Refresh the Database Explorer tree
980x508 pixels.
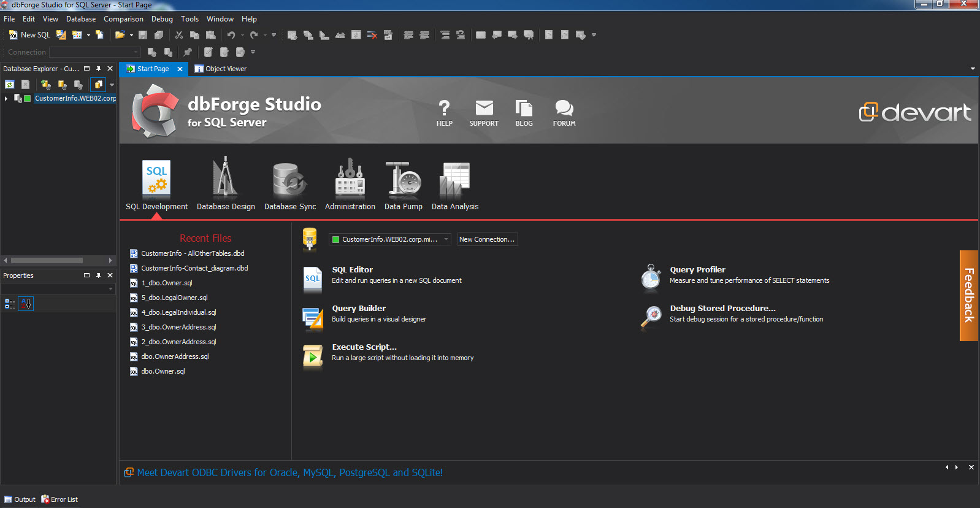coord(10,85)
